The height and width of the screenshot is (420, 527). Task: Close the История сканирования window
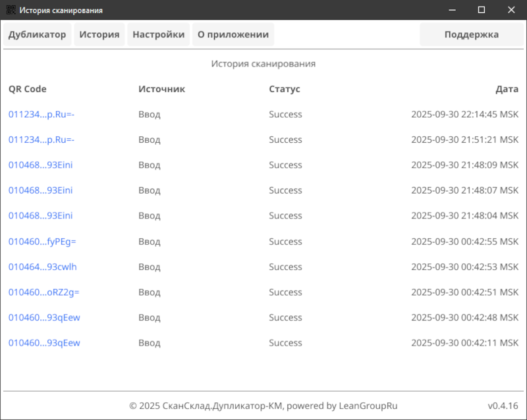[511, 10]
